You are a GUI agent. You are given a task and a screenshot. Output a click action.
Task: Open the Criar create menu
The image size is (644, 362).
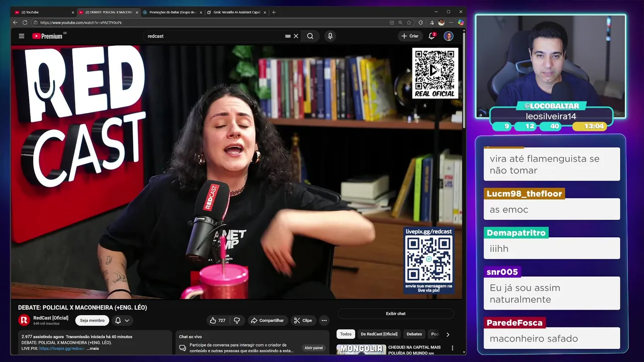pyautogui.click(x=410, y=36)
